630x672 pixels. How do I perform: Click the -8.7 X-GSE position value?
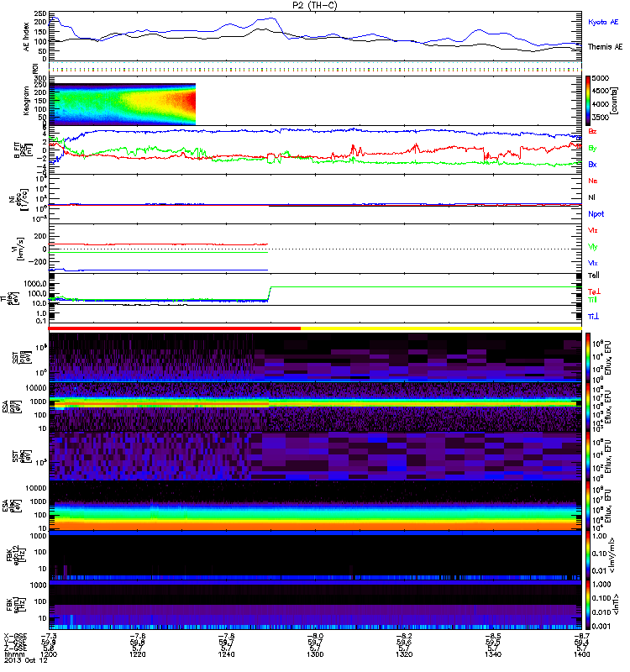click(581, 636)
